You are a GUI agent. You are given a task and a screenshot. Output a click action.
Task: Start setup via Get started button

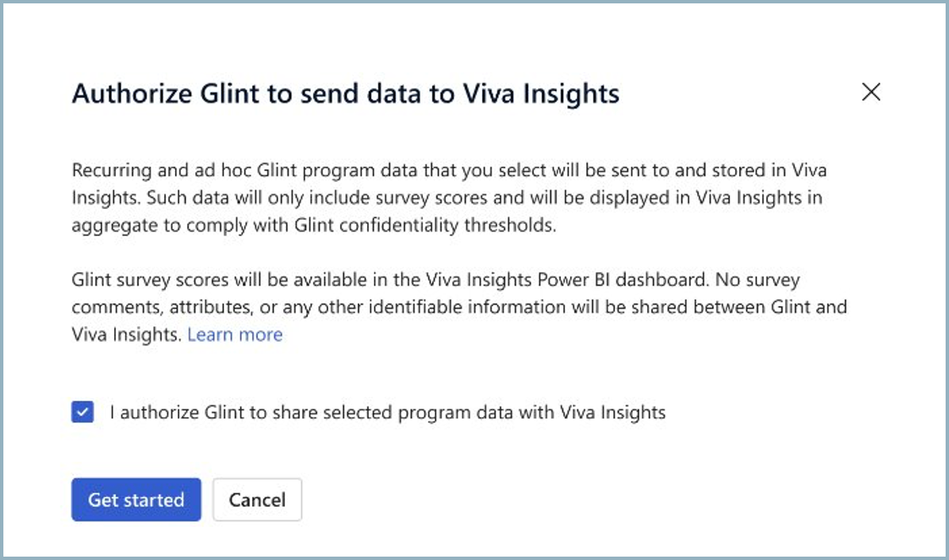(x=136, y=499)
